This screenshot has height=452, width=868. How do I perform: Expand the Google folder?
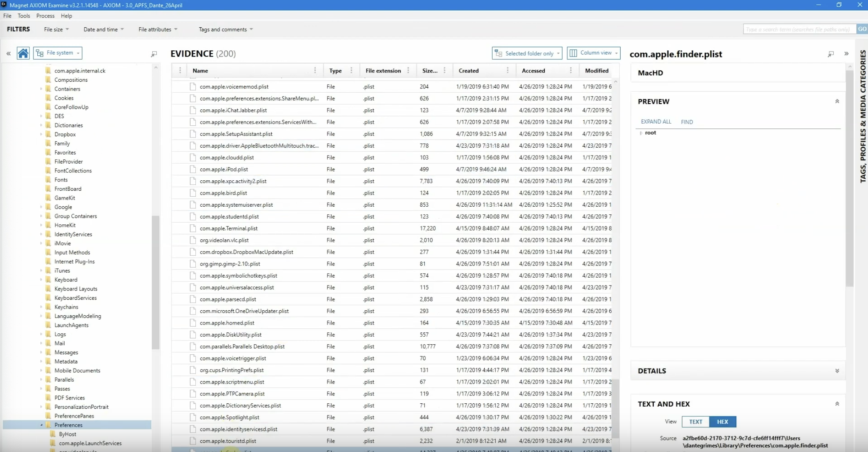[41, 207]
